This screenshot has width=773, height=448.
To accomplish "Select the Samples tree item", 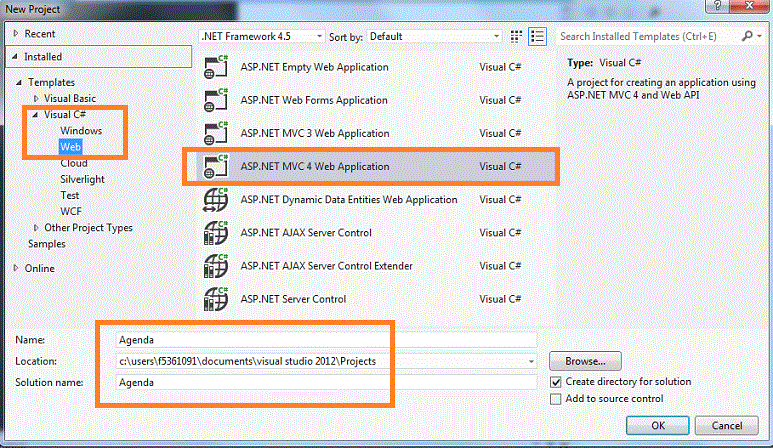I will 47,244.
